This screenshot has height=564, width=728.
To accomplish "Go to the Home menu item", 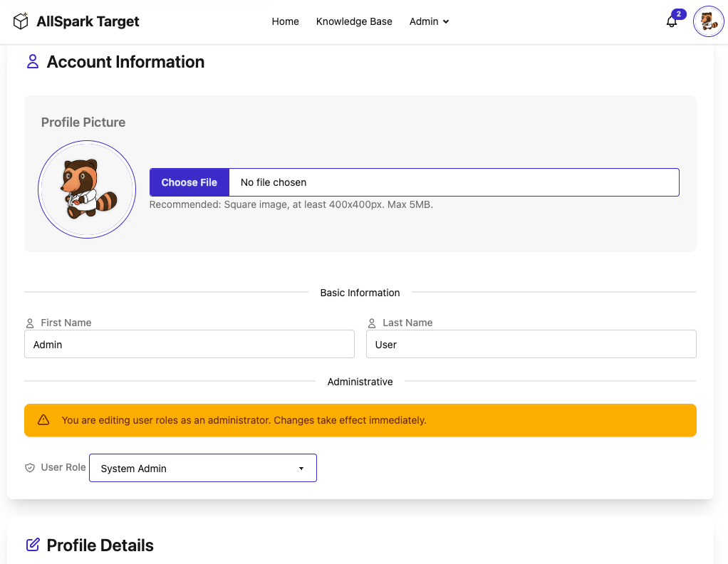I will click(285, 21).
